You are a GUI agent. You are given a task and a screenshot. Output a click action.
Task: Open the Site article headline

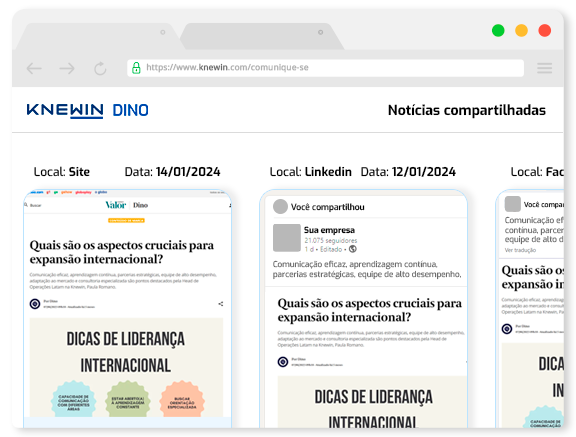coord(122,252)
